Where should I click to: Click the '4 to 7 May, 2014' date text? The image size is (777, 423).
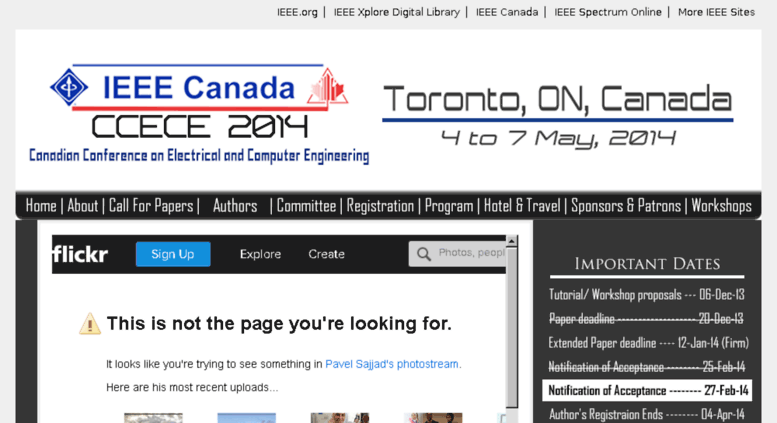tap(558, 138)
